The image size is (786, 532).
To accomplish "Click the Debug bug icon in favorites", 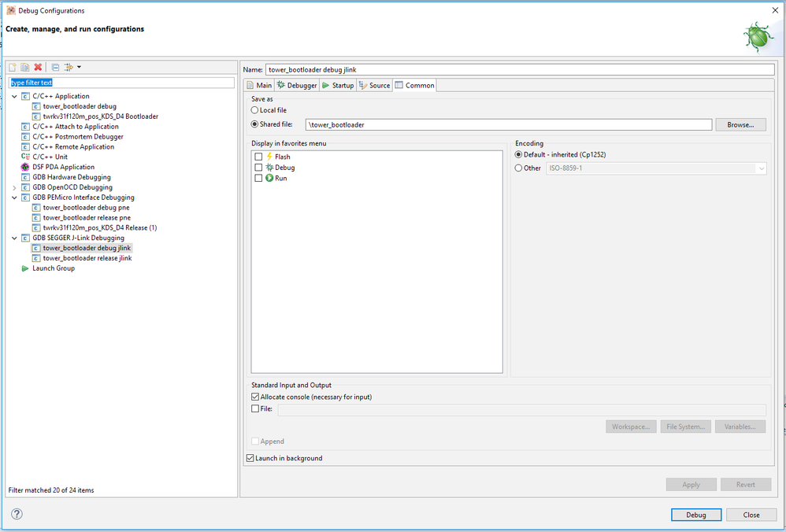I will [x=269, y=168].
